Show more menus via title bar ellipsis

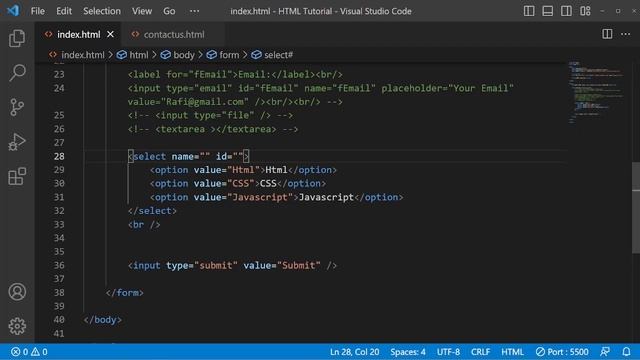point(195,11)
